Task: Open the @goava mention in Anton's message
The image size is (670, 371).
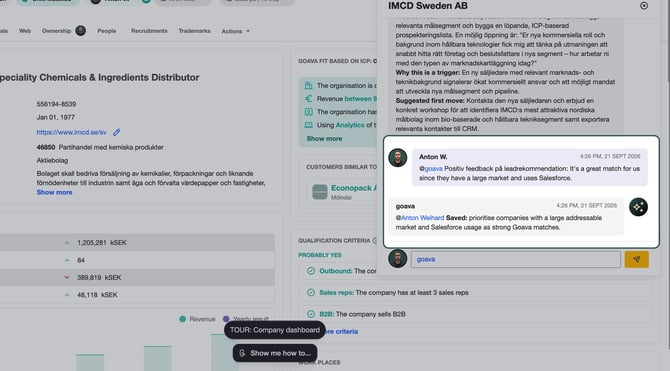Action: tap(431, 169)
